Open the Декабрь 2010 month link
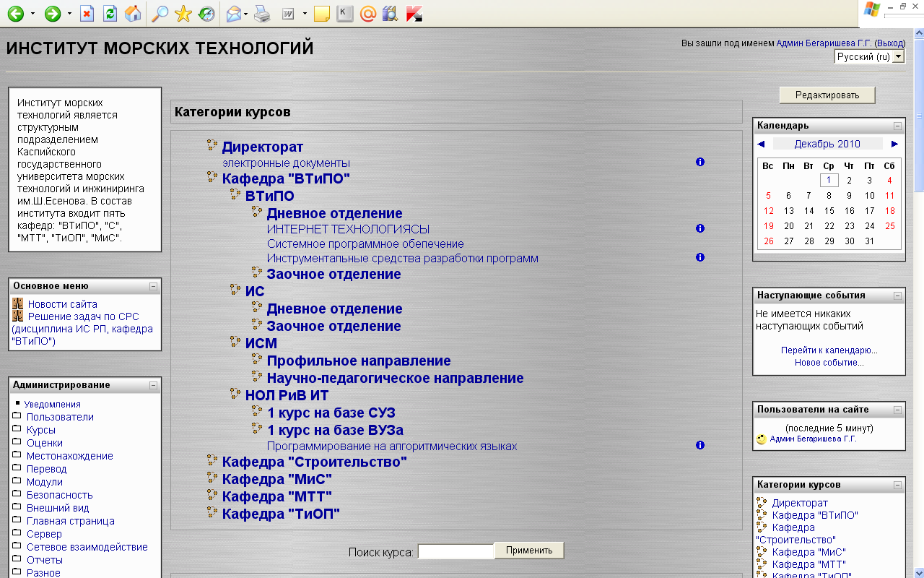 (x=827, y=144)
